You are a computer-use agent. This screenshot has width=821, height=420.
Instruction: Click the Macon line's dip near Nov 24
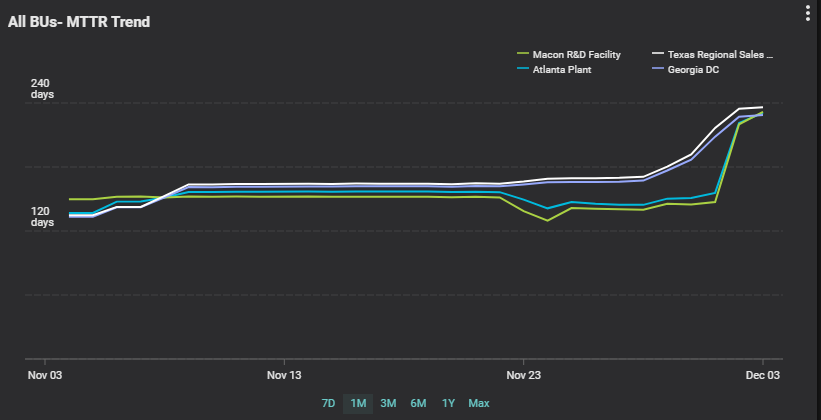[547, 220]
